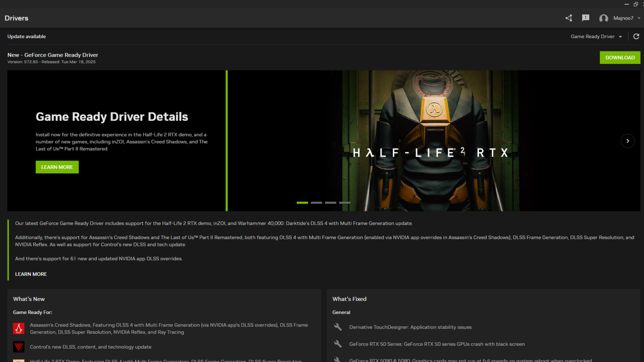644x362 pixels.
Task: Click Derivative TouchDesigner stability issues entry
Action: (x=410, y=327)
